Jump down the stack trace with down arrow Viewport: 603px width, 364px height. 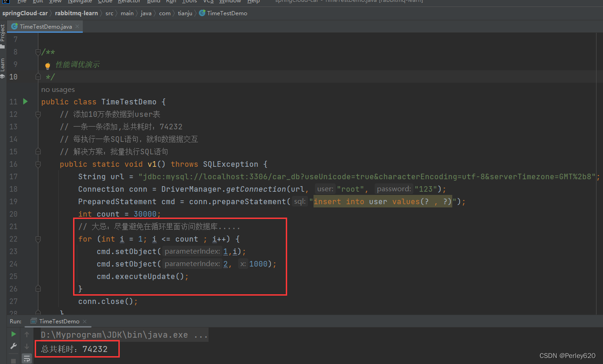point(27,346)
